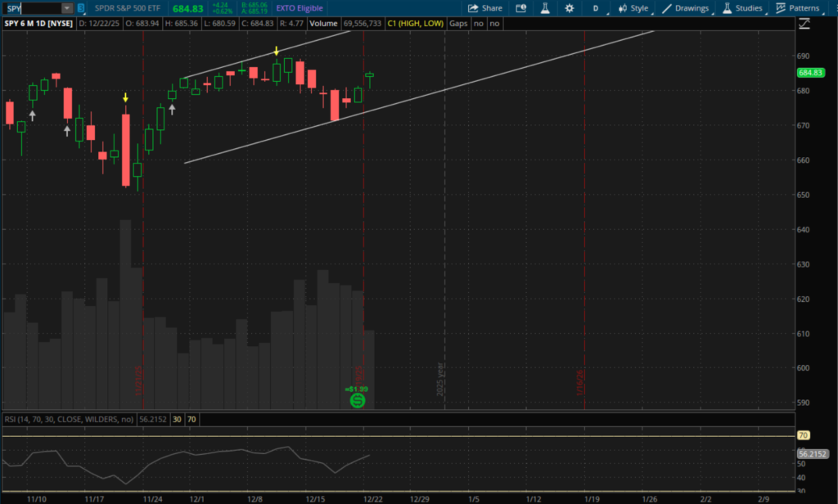This screenshot has height=504, width=838.
Task: Click the chart clock/calendar icon
Action: click(520, 8)
